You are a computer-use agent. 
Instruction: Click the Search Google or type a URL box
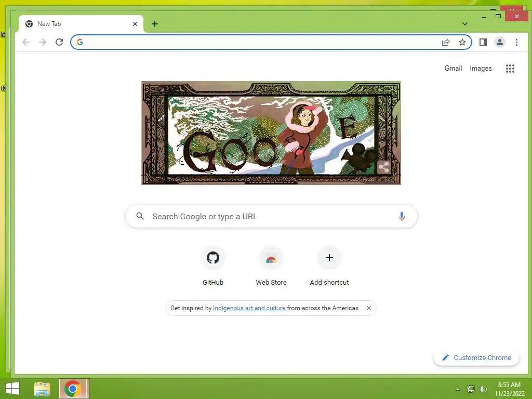[x=271, y=216]
